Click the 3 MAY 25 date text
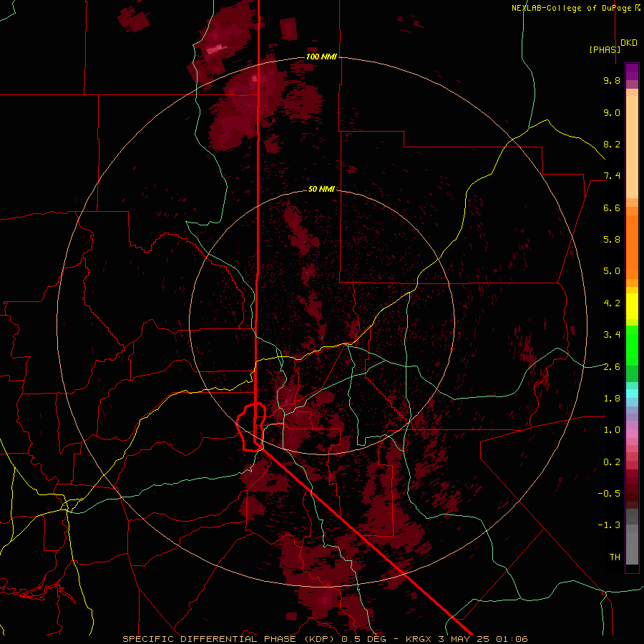Screen dimensions: 644x644 click(464, 639)
